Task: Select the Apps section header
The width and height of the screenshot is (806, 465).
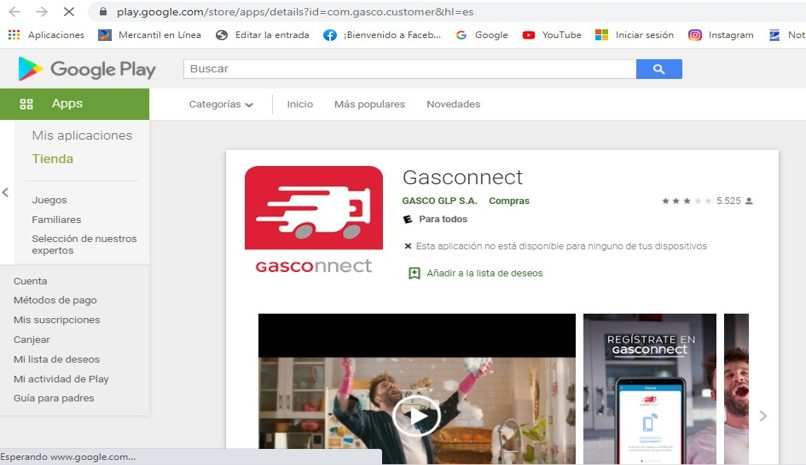Action: [x=75, y=104]
